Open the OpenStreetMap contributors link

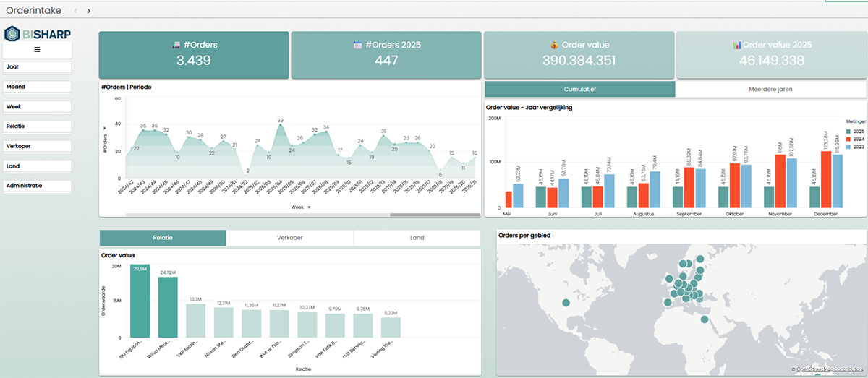tap(832, 370)
